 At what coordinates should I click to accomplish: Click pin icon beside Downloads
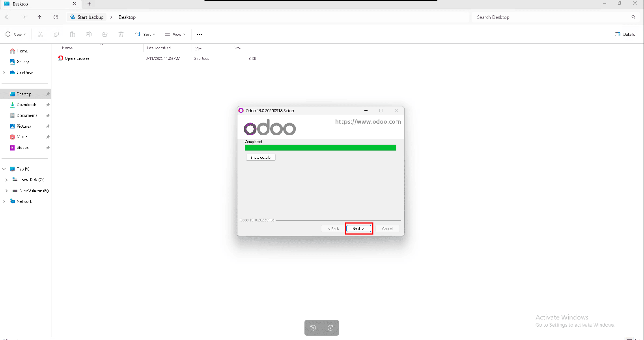coord(48,105)
